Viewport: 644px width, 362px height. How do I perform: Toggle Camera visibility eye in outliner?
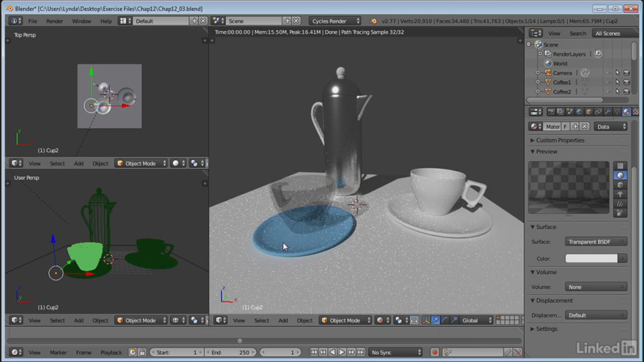(608, 72)
